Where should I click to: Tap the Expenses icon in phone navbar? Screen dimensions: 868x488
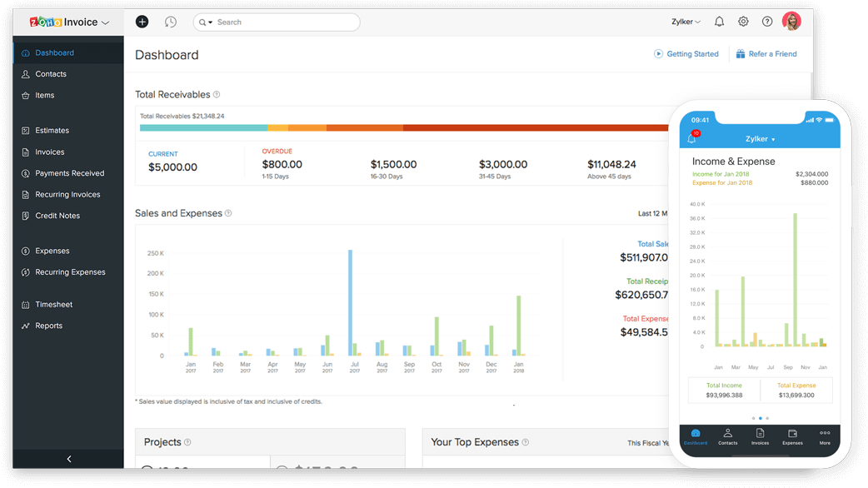tap(792, 436)
